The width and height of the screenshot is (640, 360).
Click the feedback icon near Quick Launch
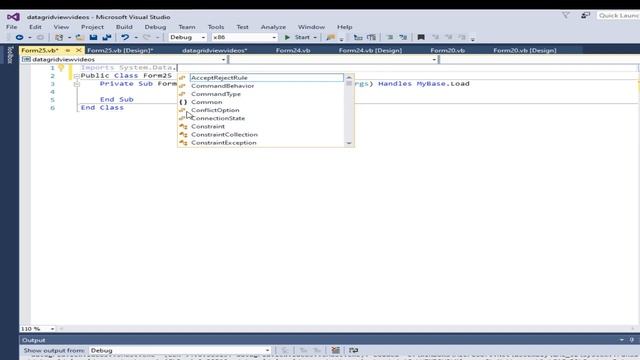(585, 16)
